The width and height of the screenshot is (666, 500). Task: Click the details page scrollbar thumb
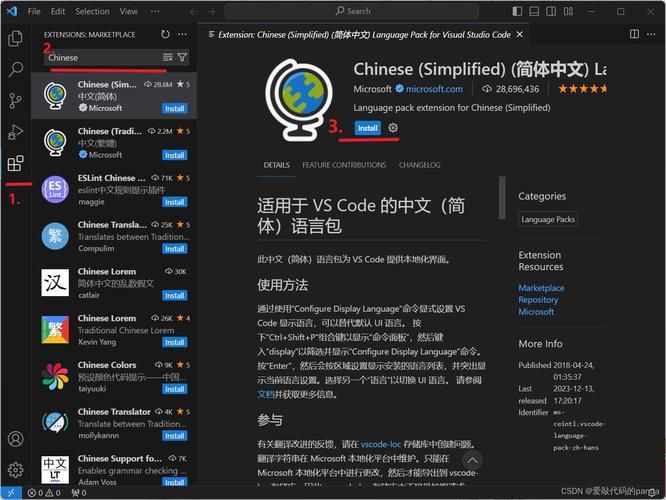[502, 198]
